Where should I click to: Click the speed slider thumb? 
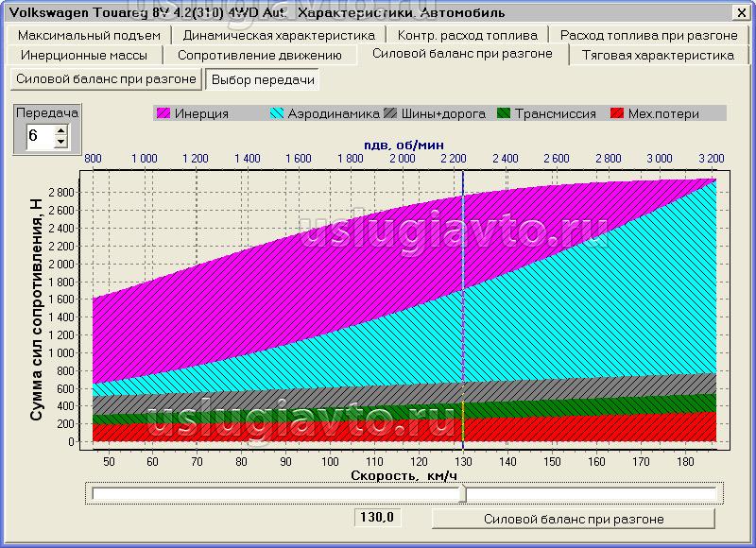462,493
